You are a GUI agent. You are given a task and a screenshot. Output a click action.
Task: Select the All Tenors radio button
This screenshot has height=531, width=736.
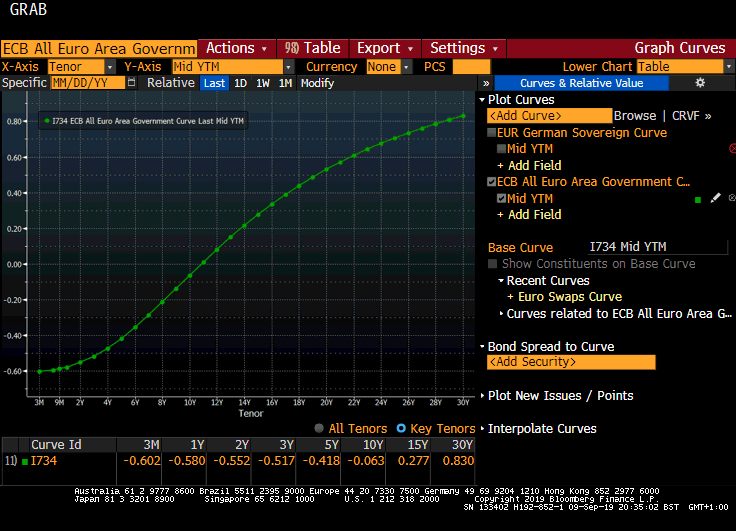pyautogui.click(x=319, y=428)
